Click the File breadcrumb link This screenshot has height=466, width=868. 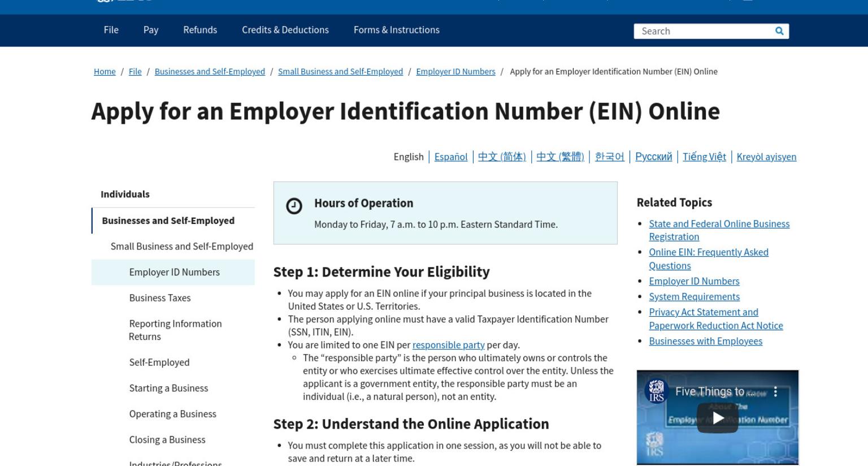tap(135, 71)
